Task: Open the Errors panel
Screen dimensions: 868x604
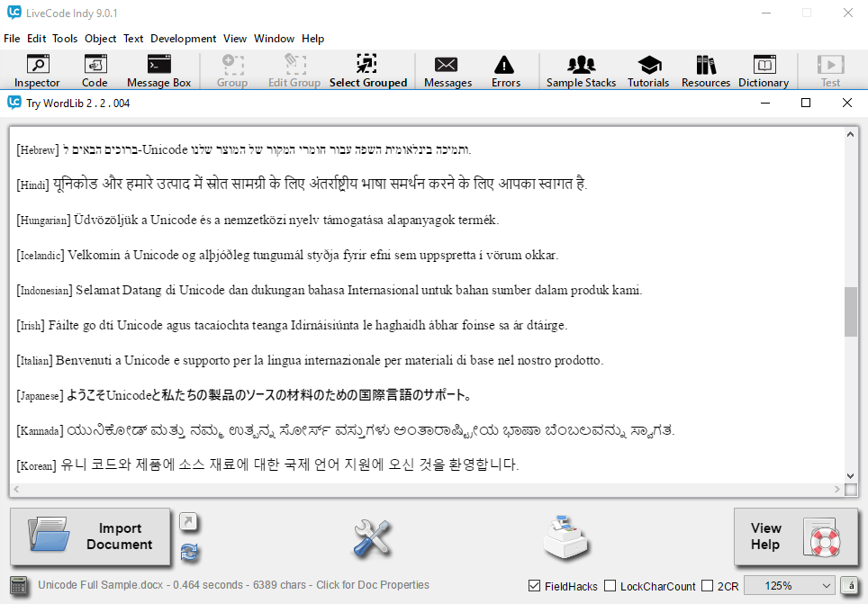Action: tap(505, 71)
